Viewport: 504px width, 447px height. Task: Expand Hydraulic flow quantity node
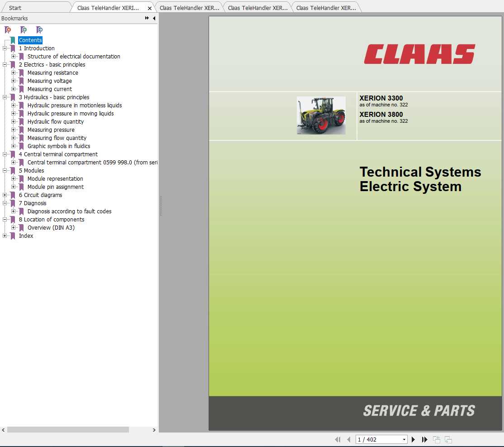(13, 122)
